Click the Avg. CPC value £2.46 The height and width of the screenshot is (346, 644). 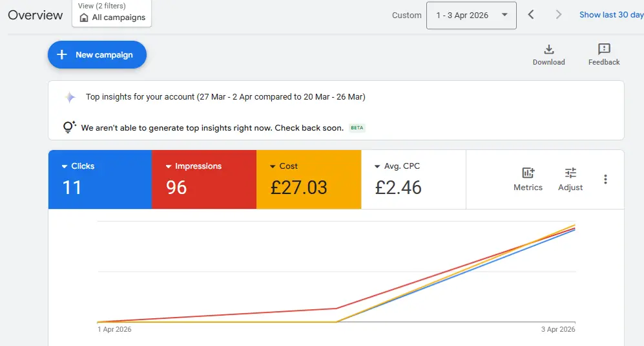point(398,188)
